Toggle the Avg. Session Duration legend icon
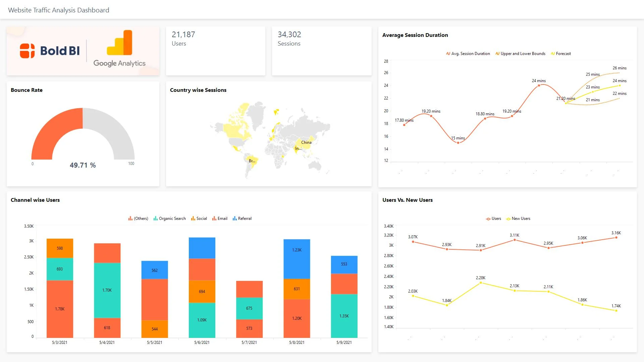This screenshot has width=644, height=362. pos(448,54)
